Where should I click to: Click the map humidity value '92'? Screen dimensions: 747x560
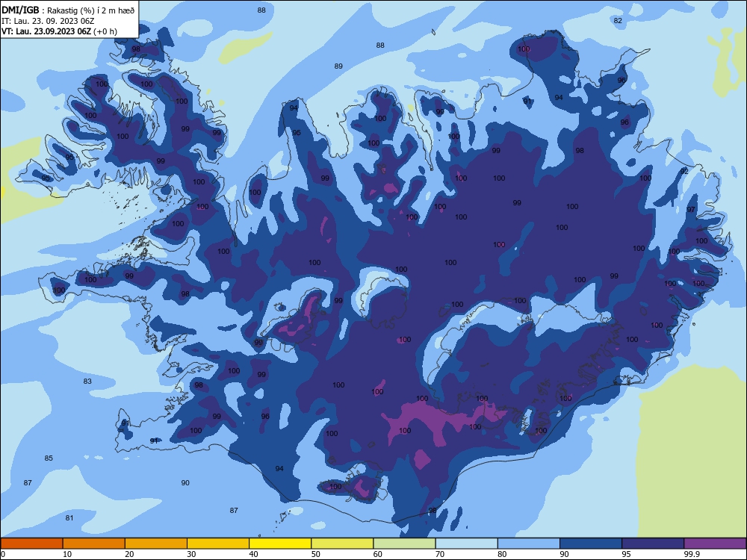click(684, 171)
